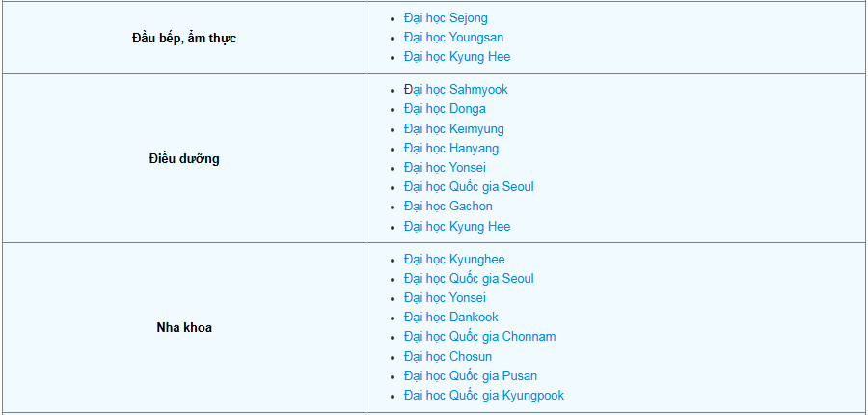Open the Đại học Dankook link
This screenshot has width=868, height=415.
click(451, 318)
